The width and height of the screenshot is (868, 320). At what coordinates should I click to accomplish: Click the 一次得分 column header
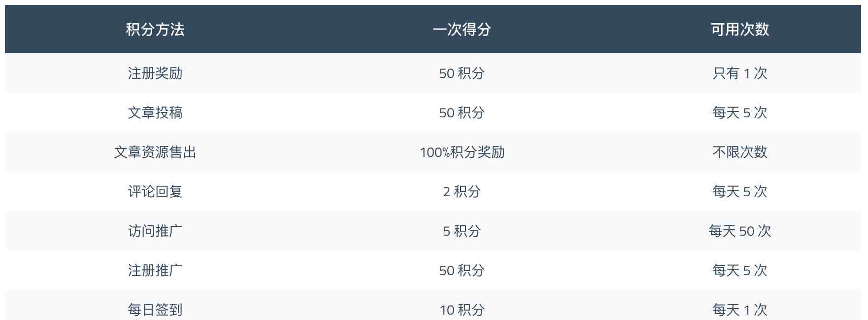462,30
